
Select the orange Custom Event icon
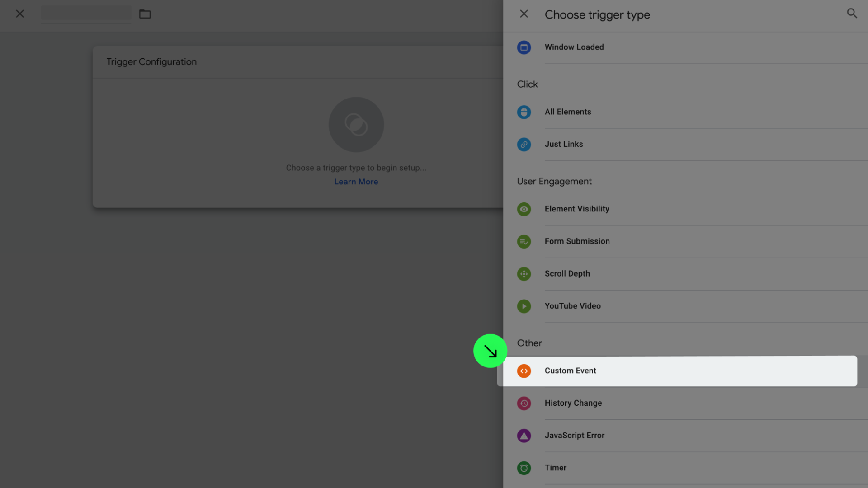pyautogui.click(x=524, y=371)
